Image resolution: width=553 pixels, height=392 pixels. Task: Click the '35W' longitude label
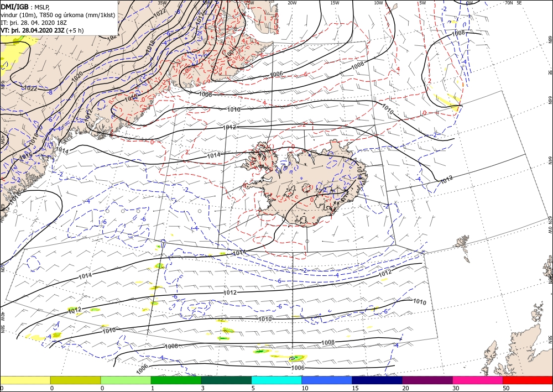coord(162,3)
